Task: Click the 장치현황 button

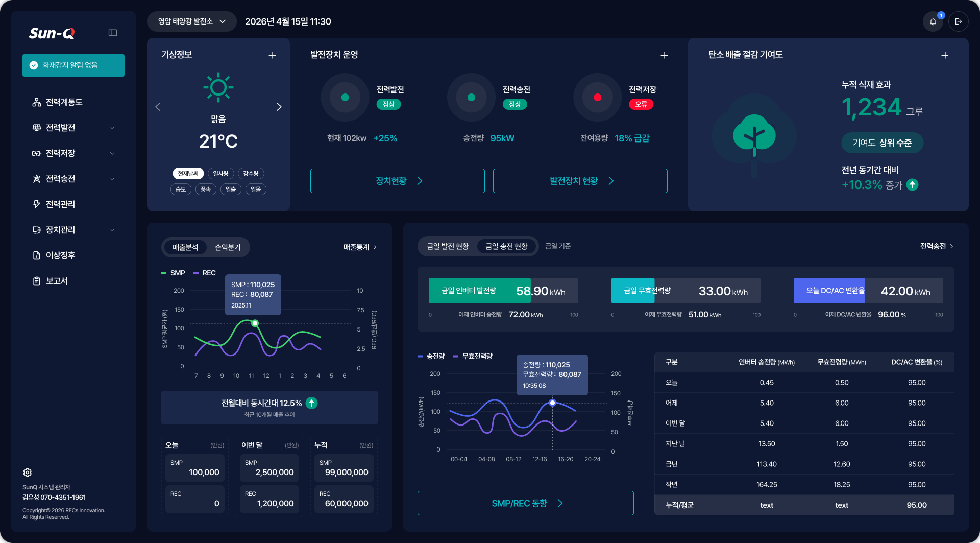Action: (x=397, y=181)
